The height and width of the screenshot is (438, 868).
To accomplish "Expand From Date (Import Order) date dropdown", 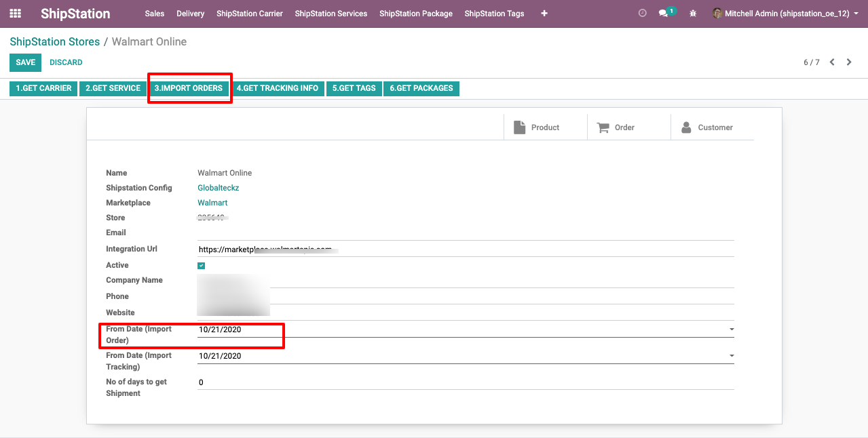I will pyautogui.click(x=731, y=330).
